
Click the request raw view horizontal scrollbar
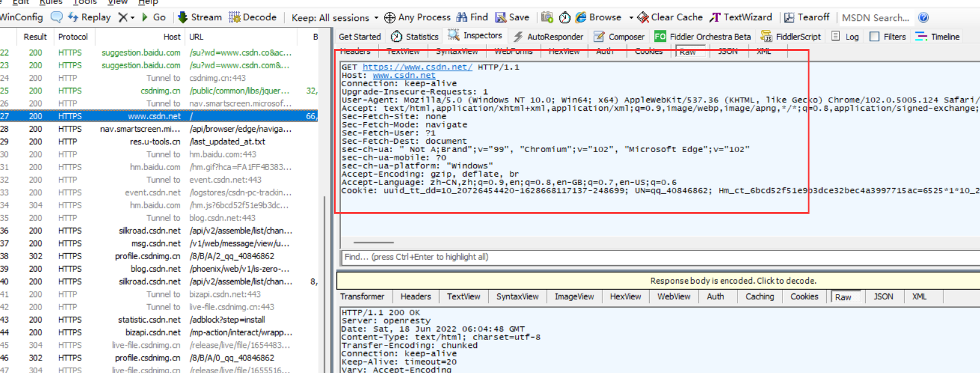(x=373, y=242)
